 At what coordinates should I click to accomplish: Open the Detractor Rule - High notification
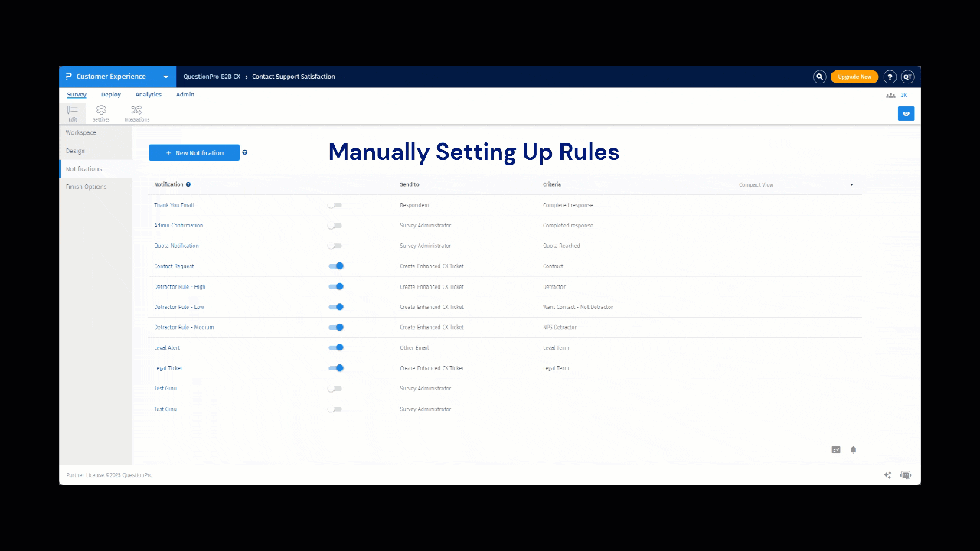[180, 287]
